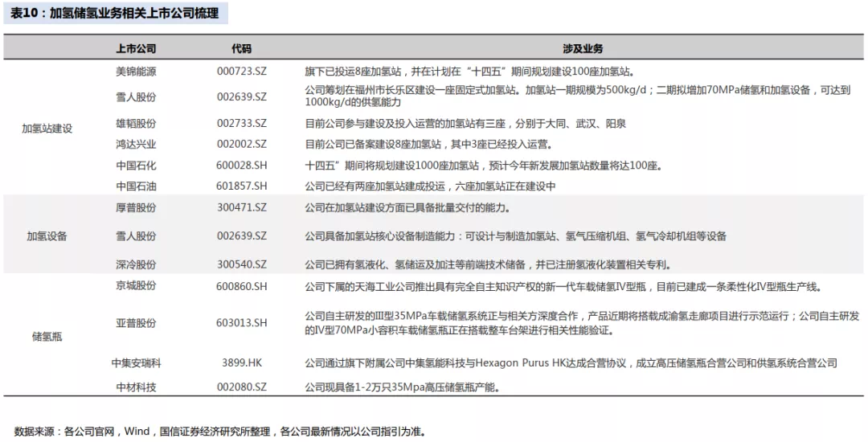Click the company name 美锦能源

point(136,71)
